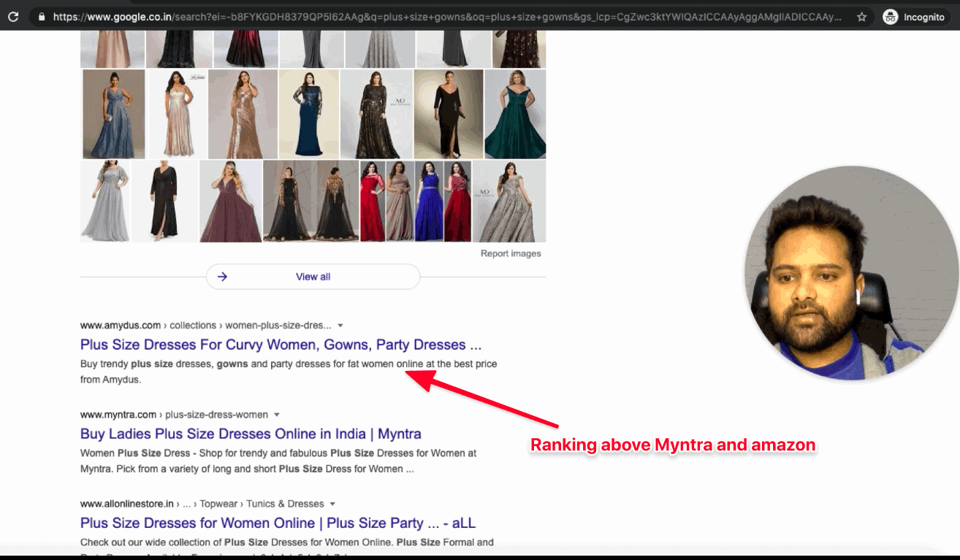960x560 pixels.
Task: Open the light grey flowy gown thumbnail
Action: (x=105, y=202)
